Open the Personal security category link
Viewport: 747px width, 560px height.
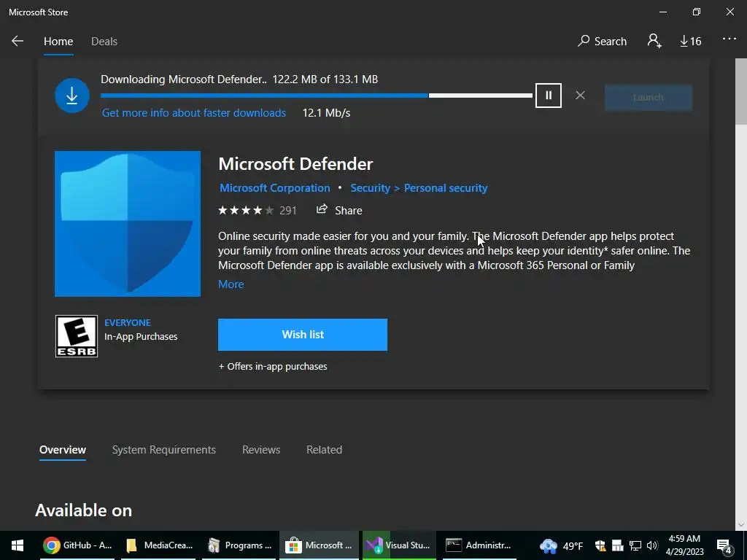tap(446, 188)
